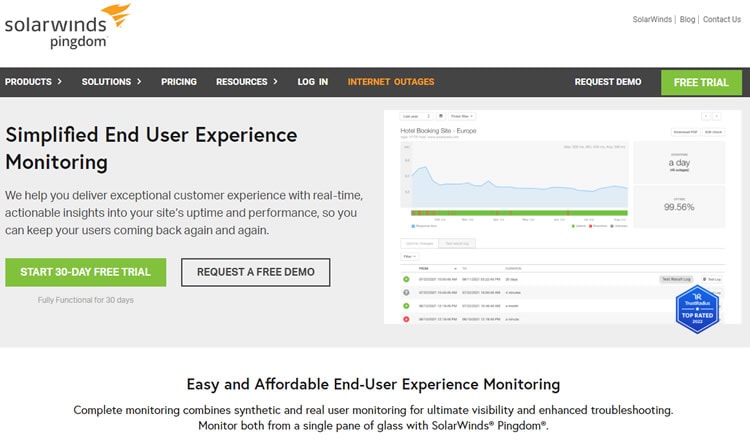
Task: Expand the Solutions menu chevron
Action: tap(139, 82)
